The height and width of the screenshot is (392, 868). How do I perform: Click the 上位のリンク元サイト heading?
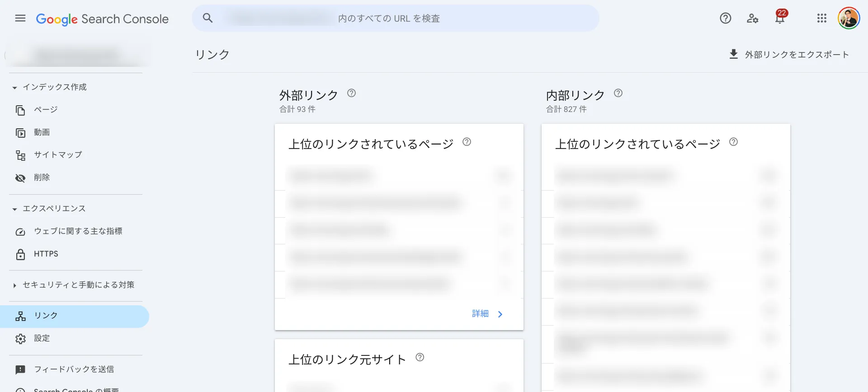[347, 360]
